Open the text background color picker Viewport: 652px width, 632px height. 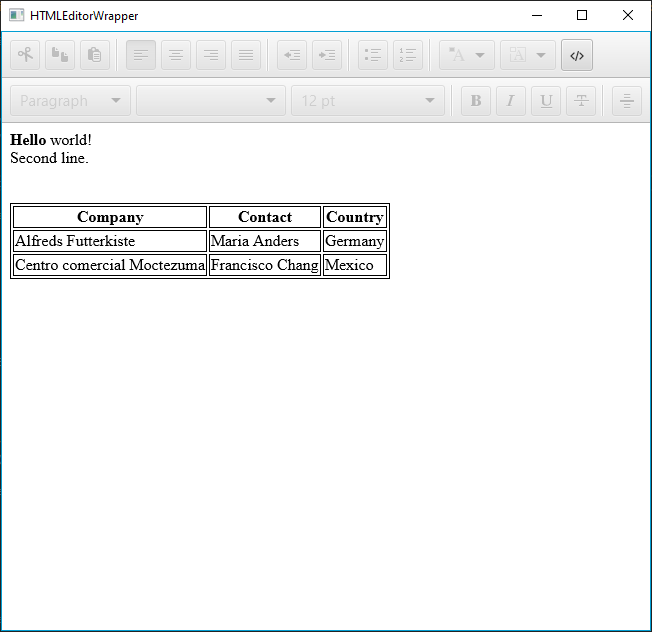[528, 55]
